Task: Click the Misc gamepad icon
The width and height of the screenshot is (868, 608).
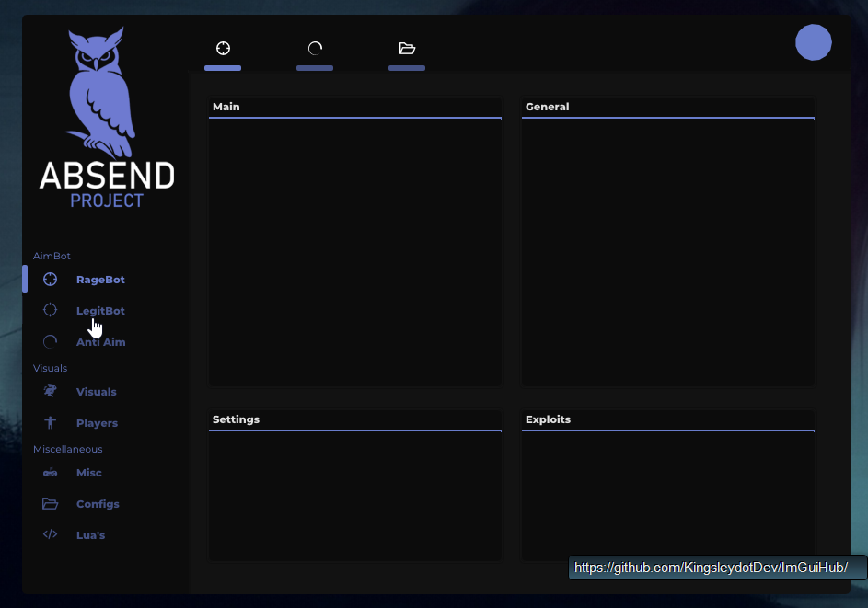Action: coord(50,472)
